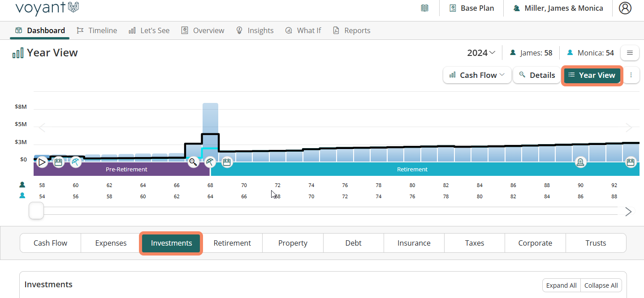
Task: Expand all investments sections
Action: click(x=561, y=285)
